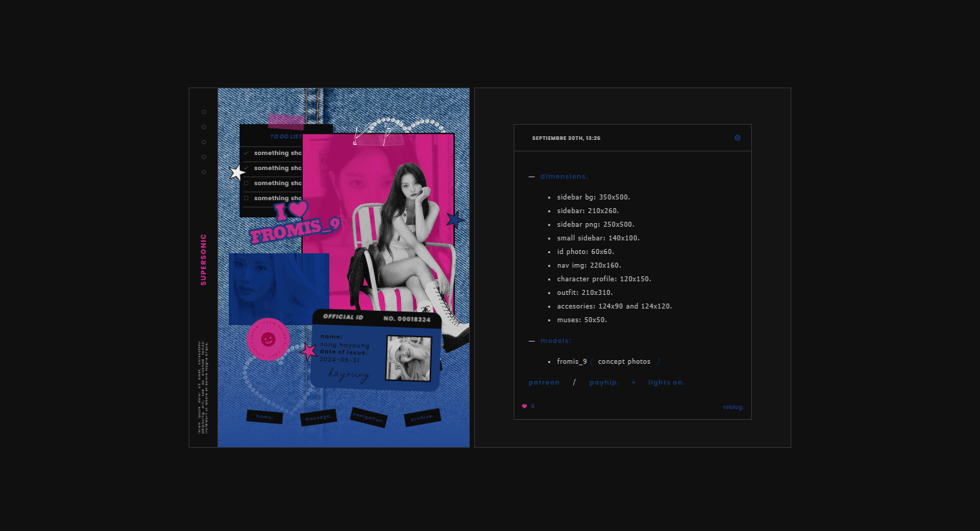
Task: Click the 'fromis_9' model name text
Action: (572, 362)
